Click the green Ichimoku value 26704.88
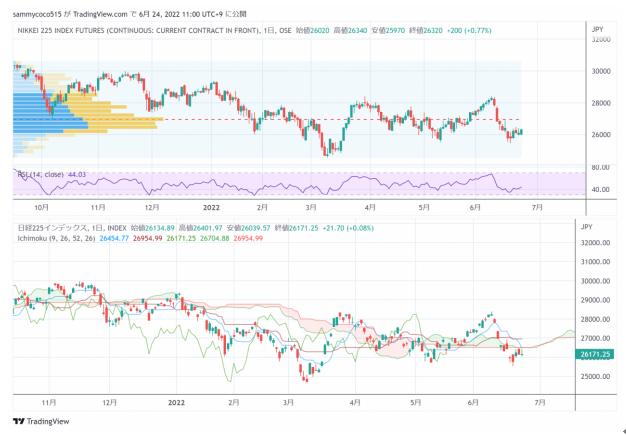626x435 pixels. (215, 238)
